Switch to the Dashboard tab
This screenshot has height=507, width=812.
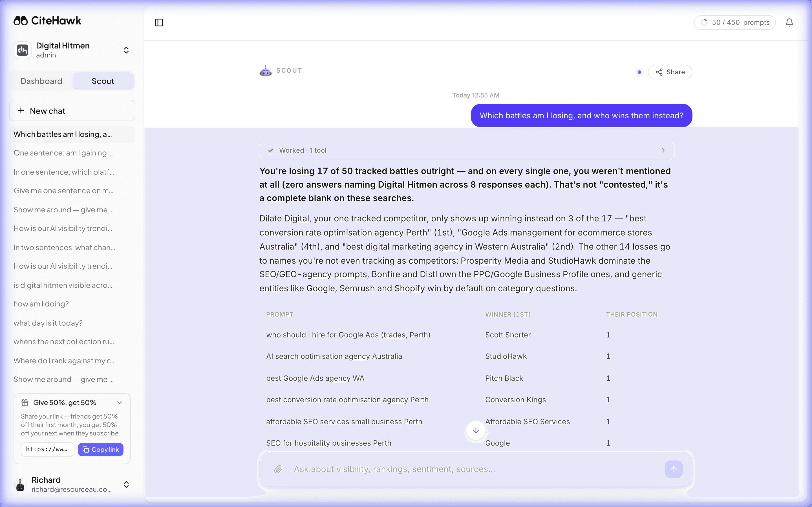(x=41, y=81)
